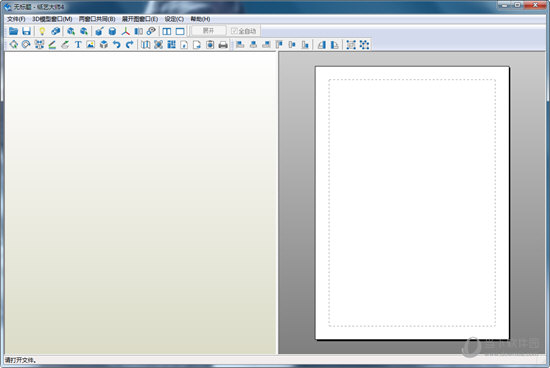Click the 展开 unfold button

pyautogui.click(x=208, y=31)
